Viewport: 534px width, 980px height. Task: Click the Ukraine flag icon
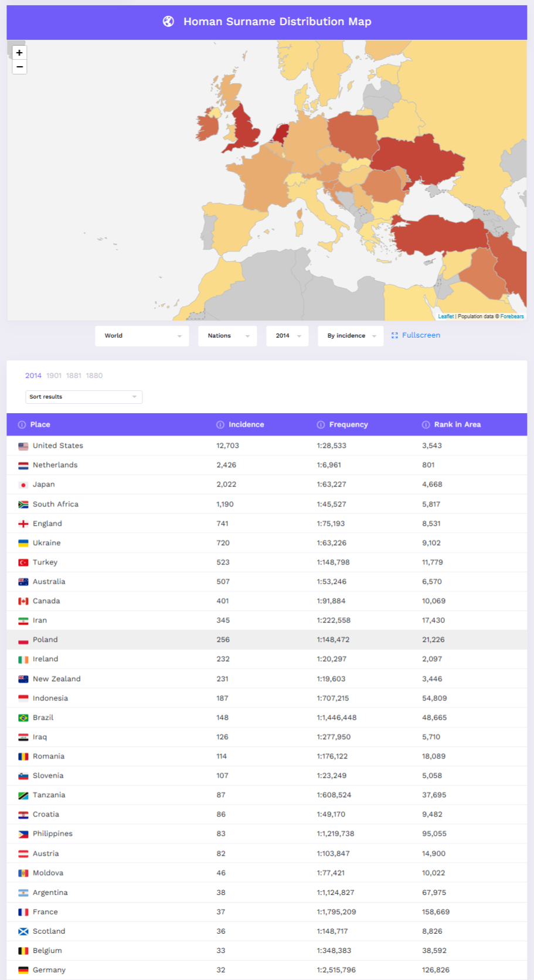tap(23, 543)
